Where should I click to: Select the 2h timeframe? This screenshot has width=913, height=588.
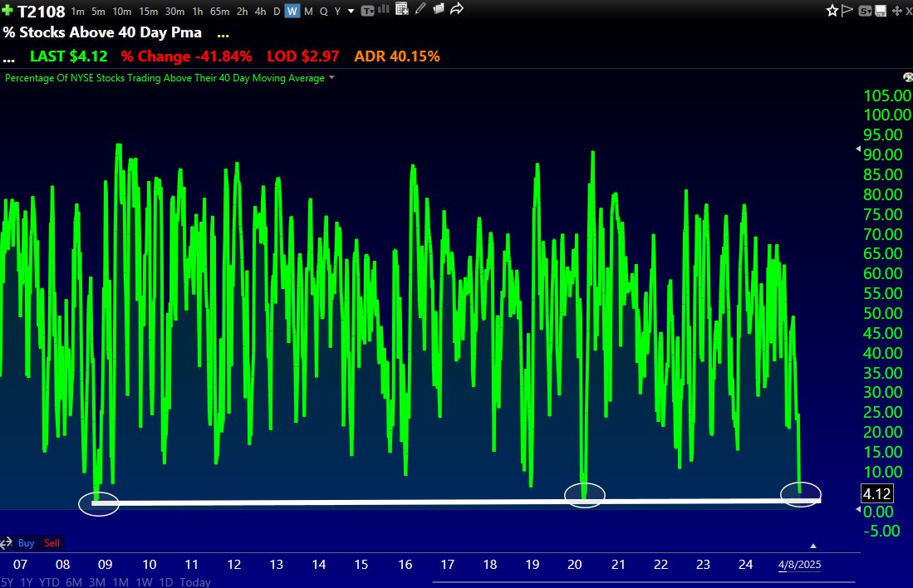pos(243,12)
